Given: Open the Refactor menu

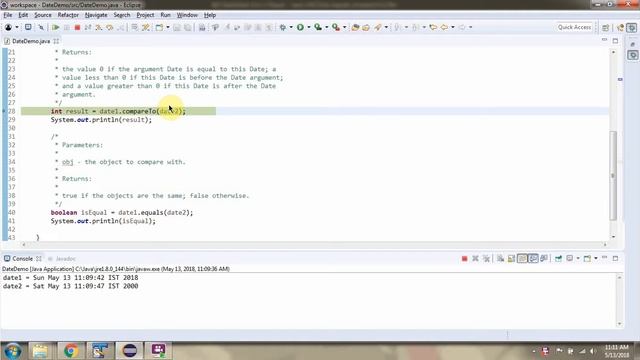Looking at the screenshot, I should (x=68, y=15).
